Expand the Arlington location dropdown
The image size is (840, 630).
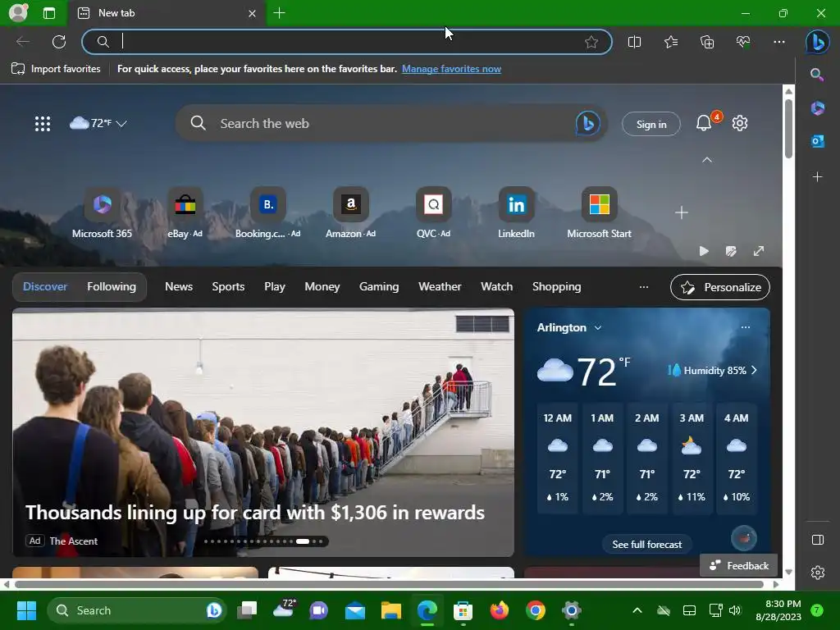(x=598, y=327)
